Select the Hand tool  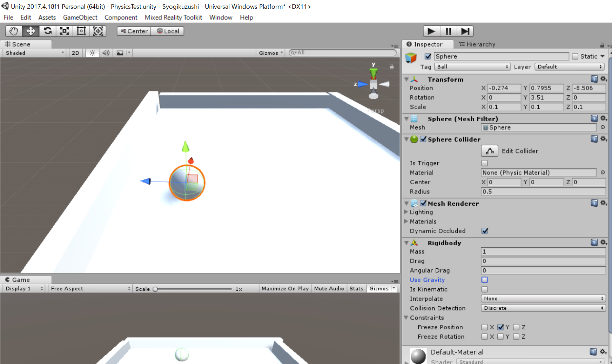[13, 31]
